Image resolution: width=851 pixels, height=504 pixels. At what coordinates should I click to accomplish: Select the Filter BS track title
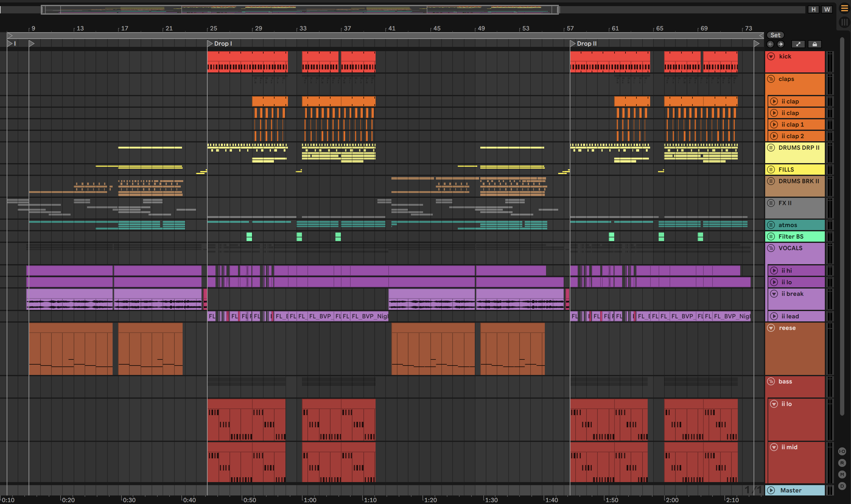click(x=791, y=236)
